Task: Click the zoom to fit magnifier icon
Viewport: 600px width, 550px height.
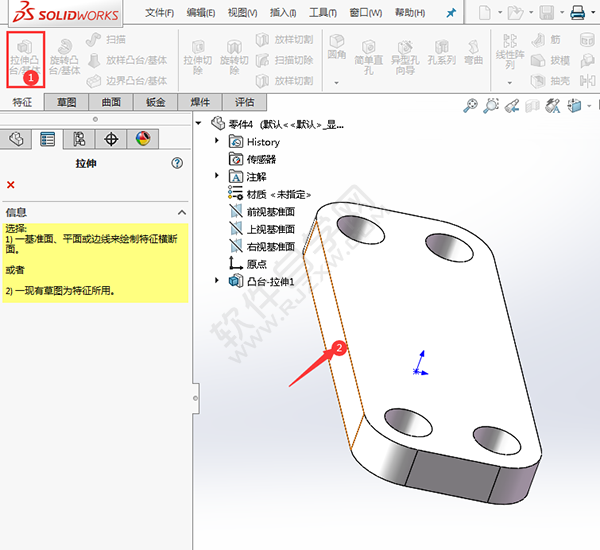Action: tap(470, 105)
